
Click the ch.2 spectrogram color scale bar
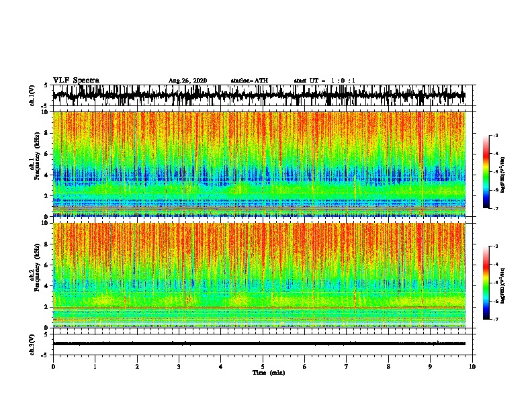[x=486, y=283]
